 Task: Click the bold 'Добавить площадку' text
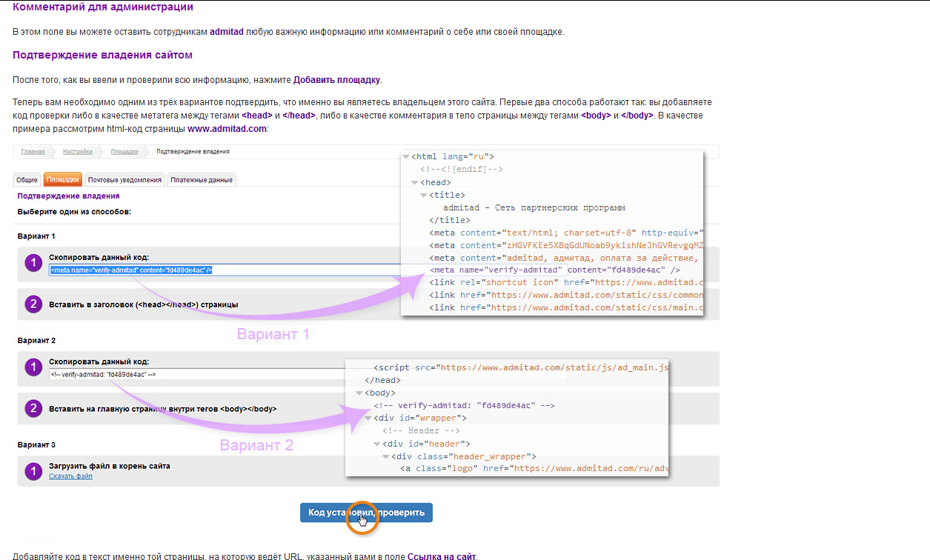337,79
